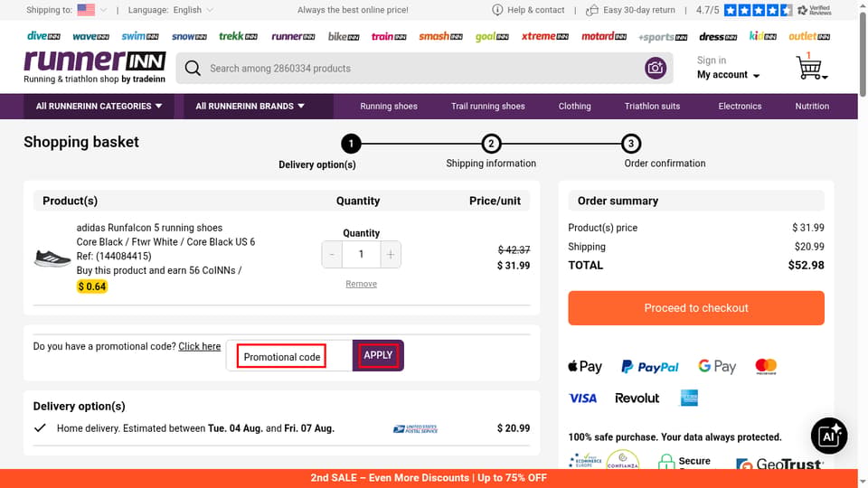Open Trail running shoes menu item
The image size is (868, 488).
[487, 107]
